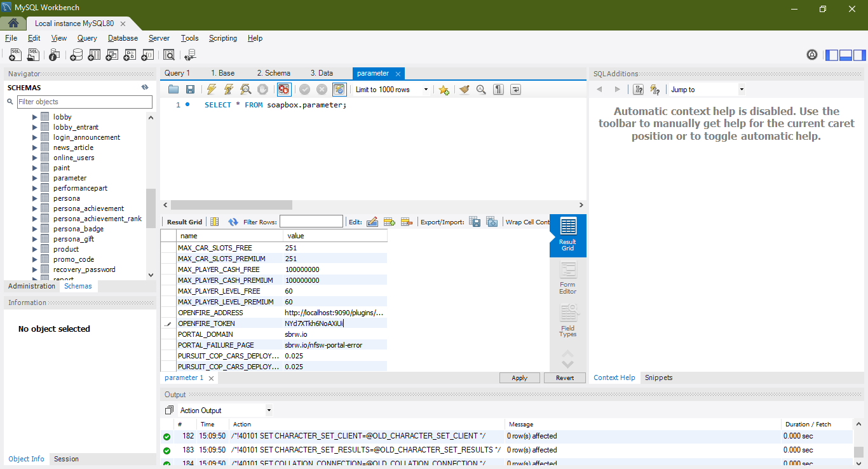The image size is (868, 469).
Task: Toggle invisible characters display
Action: [x=498, y=90]
